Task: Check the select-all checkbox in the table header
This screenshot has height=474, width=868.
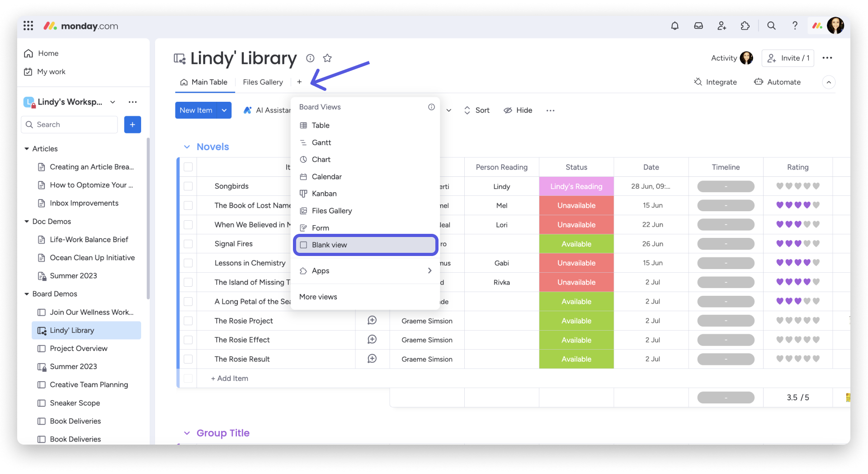Action: point(188,167)
